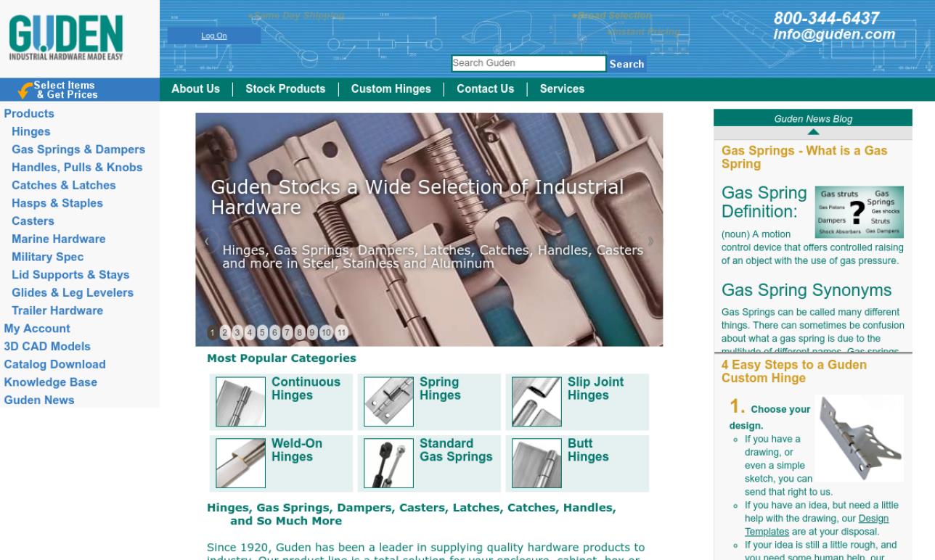Go back using the left carousel chevron
The image size is (935, 560).
[207, 240]
